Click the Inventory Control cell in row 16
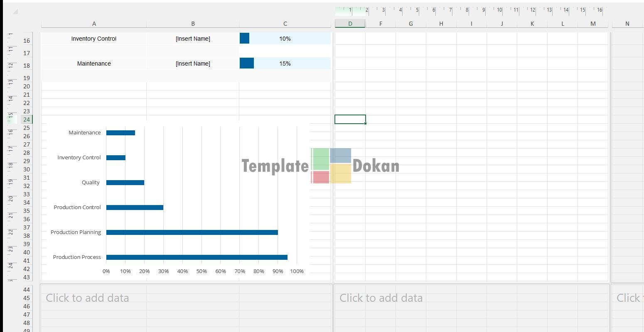644x332 pixels. point(94,39)
